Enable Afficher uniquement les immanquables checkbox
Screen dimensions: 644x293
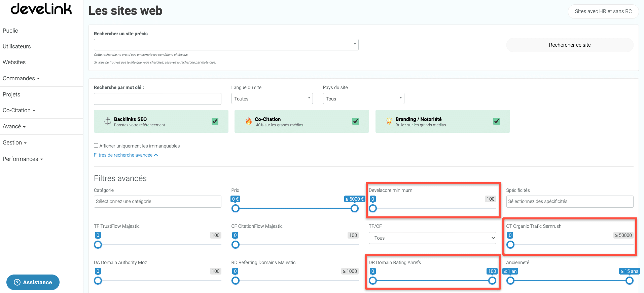tap(96, 145)
